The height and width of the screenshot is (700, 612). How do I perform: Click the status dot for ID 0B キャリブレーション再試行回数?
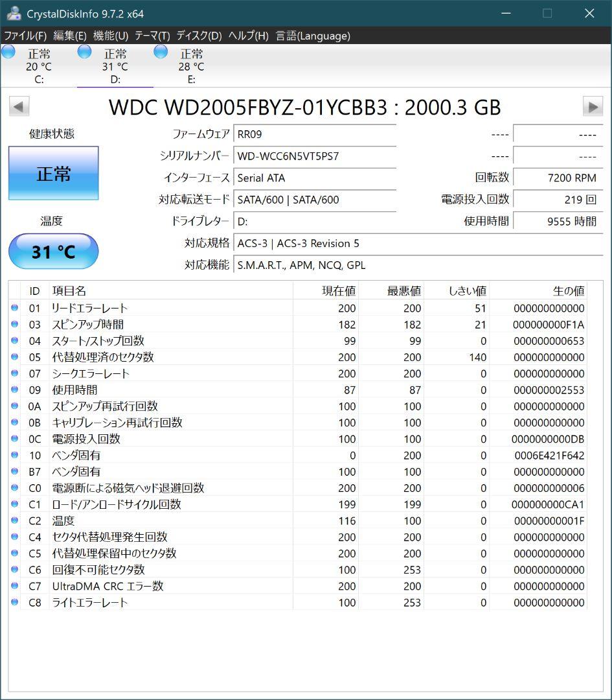[14, 423]
